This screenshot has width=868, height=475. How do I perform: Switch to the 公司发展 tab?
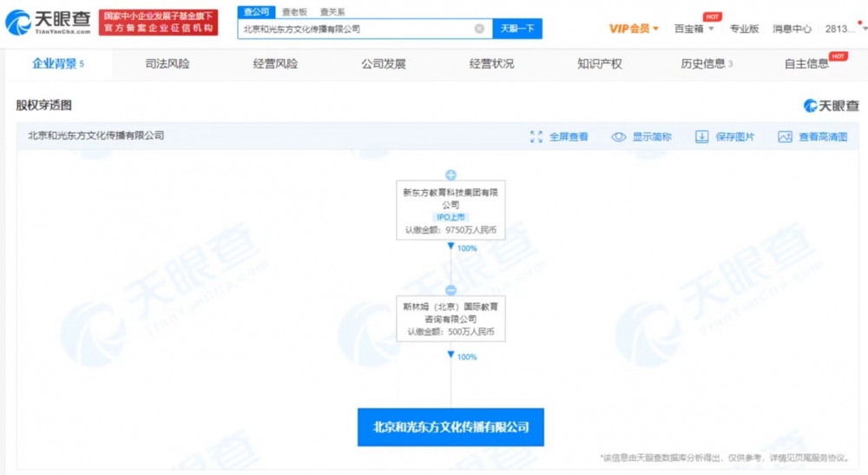pos(384,63)
